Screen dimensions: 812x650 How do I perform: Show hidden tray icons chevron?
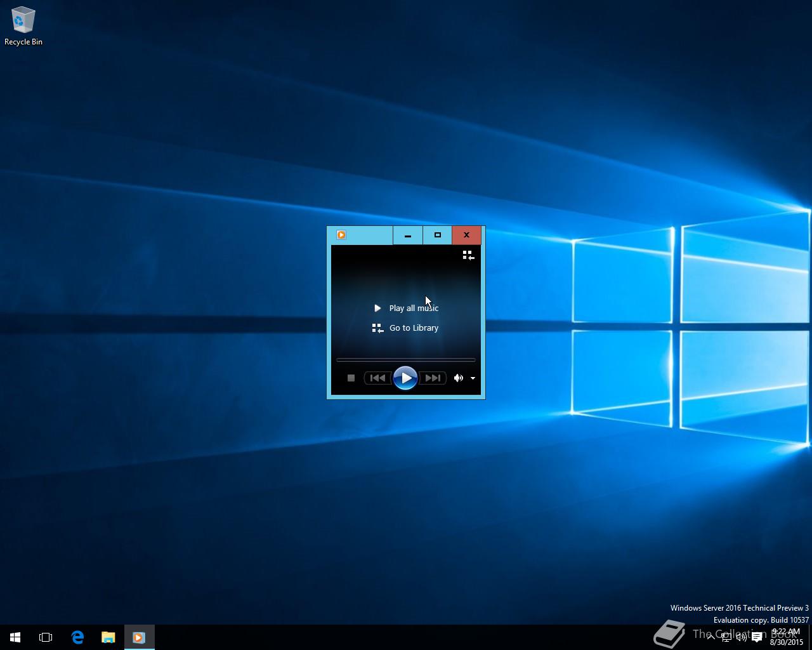[710, 637]
